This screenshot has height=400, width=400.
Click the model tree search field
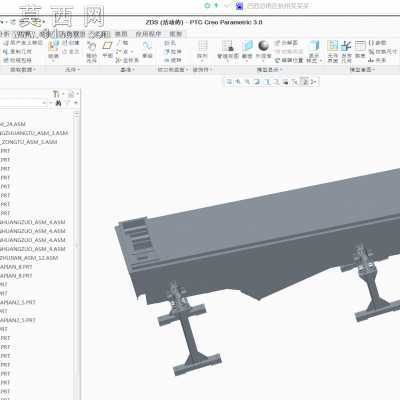pyautogui.click(x=23, y=103)
